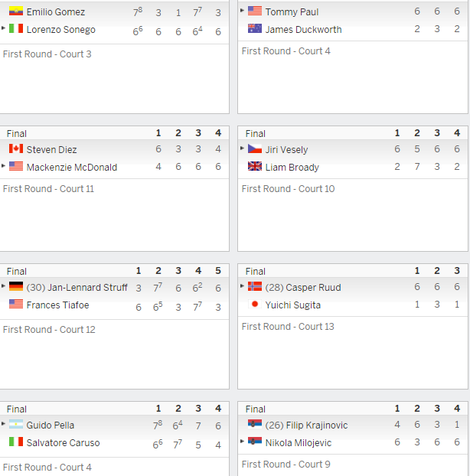Click the Serbian flag next to Filip Krajinovic
470x476 pixels.
(255, 424)
